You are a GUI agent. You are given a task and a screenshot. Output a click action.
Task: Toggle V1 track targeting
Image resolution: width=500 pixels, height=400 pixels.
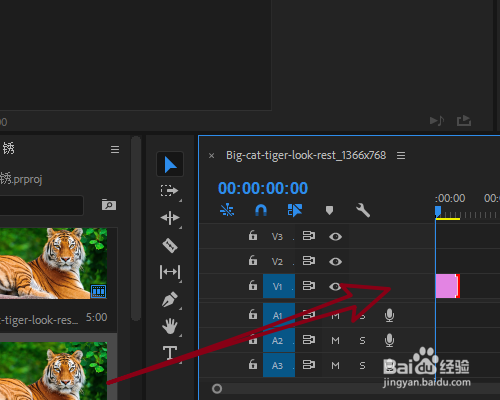coord(279,286)
